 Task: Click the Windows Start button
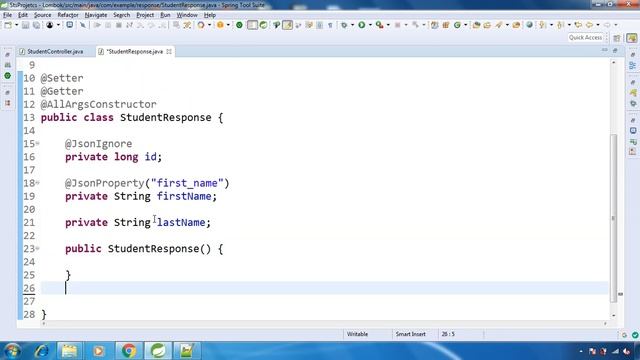point(12,351)
